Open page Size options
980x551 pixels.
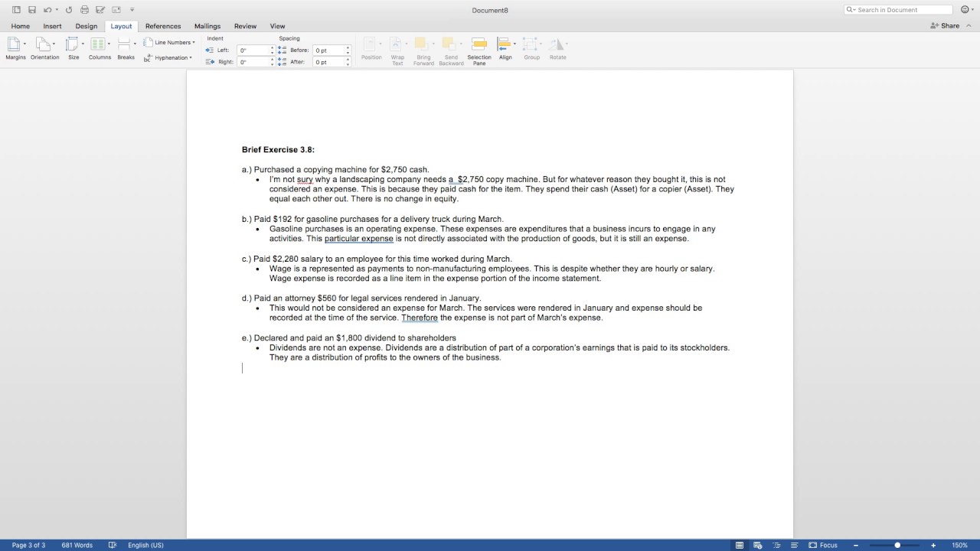[73, 48]
